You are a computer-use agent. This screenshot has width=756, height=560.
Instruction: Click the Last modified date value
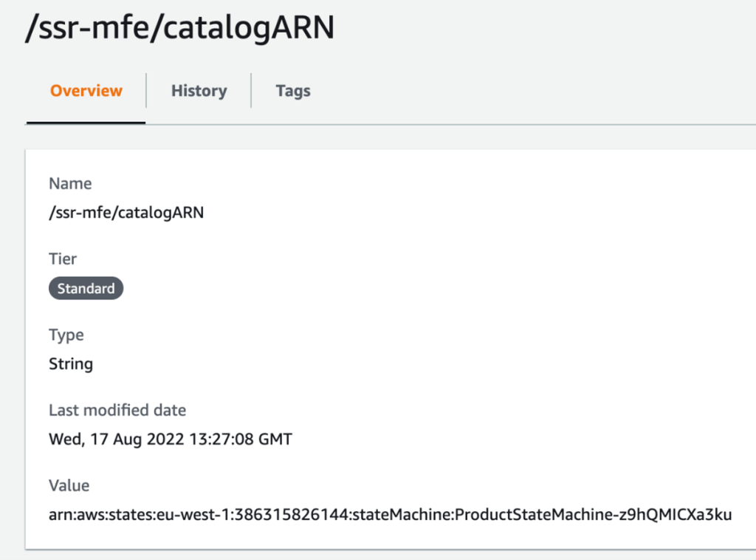click(170, 439)
